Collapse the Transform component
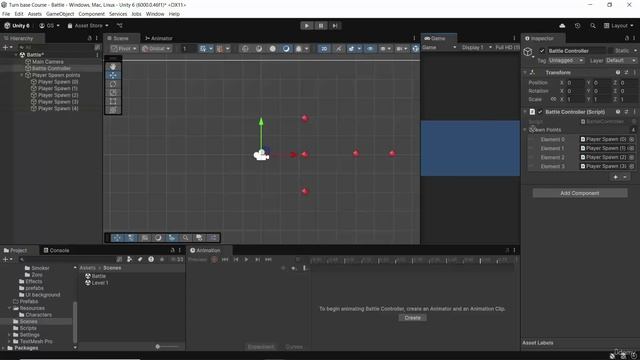640x360 pixels. click(525, 73)
